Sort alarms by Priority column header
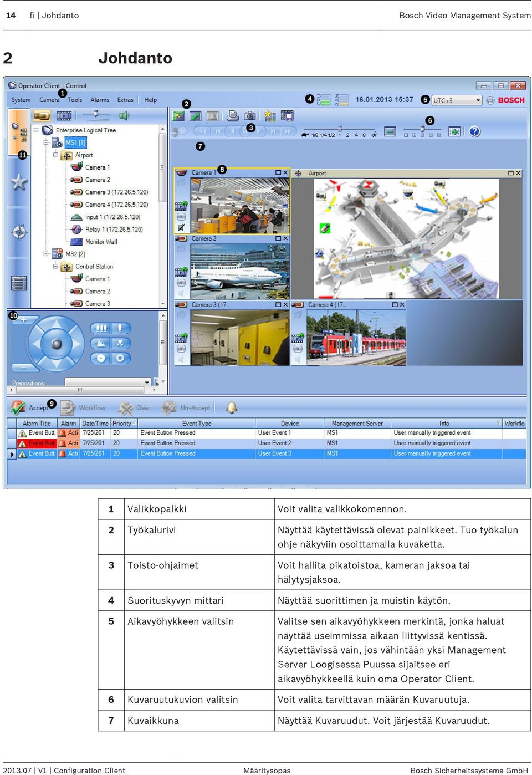The width and height of the screenshot is (532, 775). (x=124, y=423)
